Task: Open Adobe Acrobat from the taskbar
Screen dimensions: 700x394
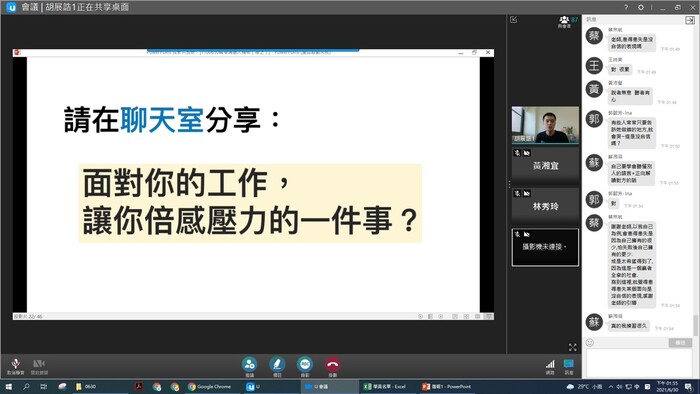Action: coord(139,386)
